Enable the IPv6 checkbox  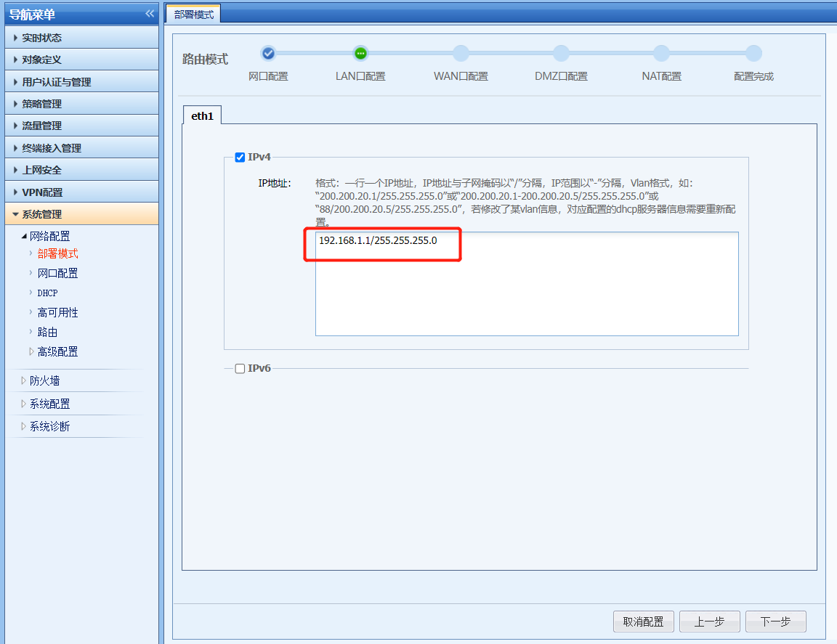(x=240, y=368)
